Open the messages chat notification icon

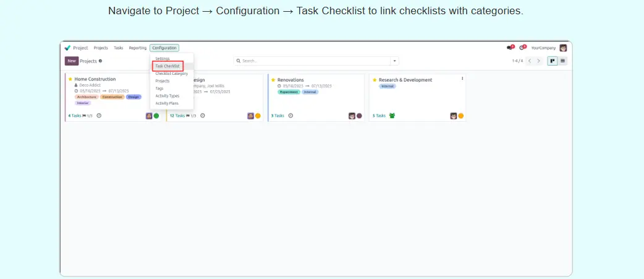pos(510,48)
